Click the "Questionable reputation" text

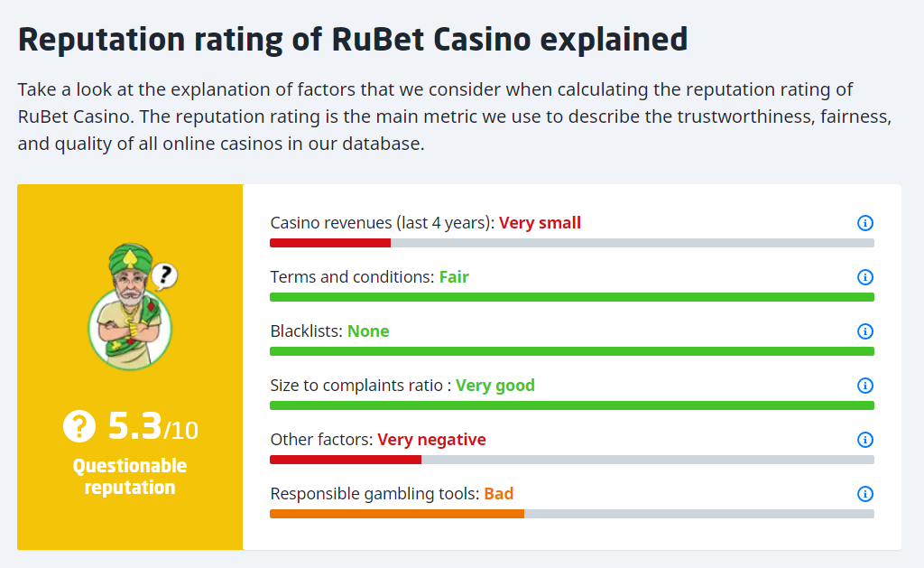[130, 477]
